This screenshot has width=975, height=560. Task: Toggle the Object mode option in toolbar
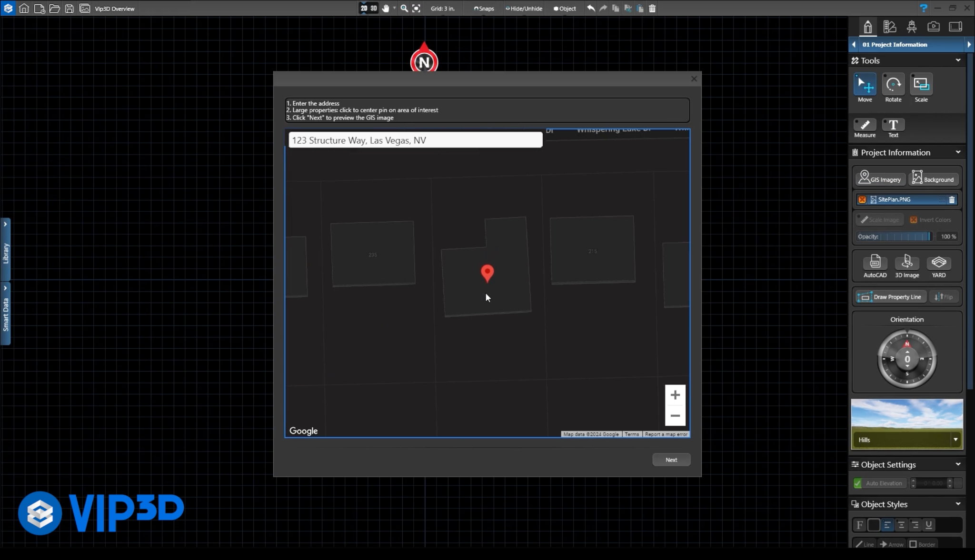coord(565,9)
